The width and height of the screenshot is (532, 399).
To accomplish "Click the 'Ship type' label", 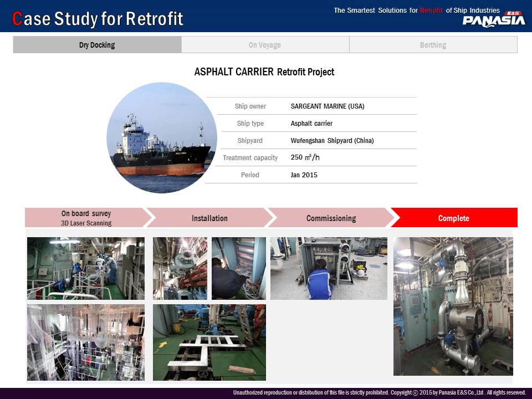I will tap(250, 124).
